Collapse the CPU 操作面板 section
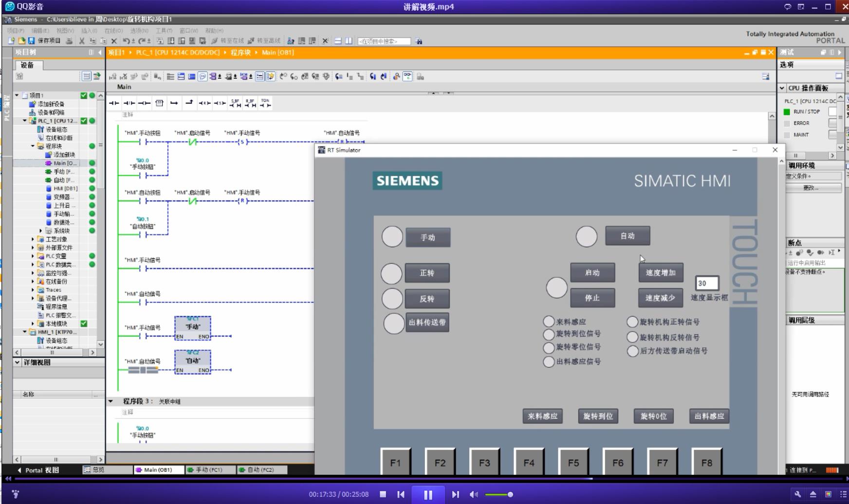Image resolution: width=849 pixels, height=504 pixels. click(782, 88)
